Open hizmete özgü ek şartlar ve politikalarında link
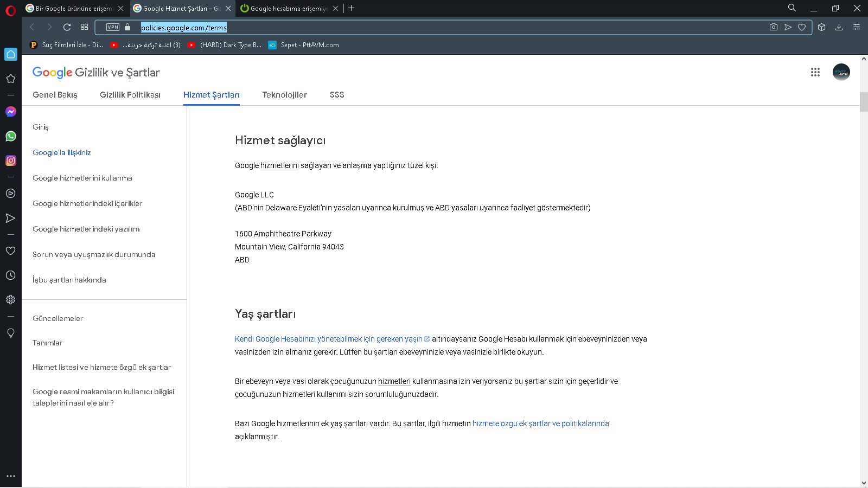Screen dimensions: 868x488 coord(541,423)
